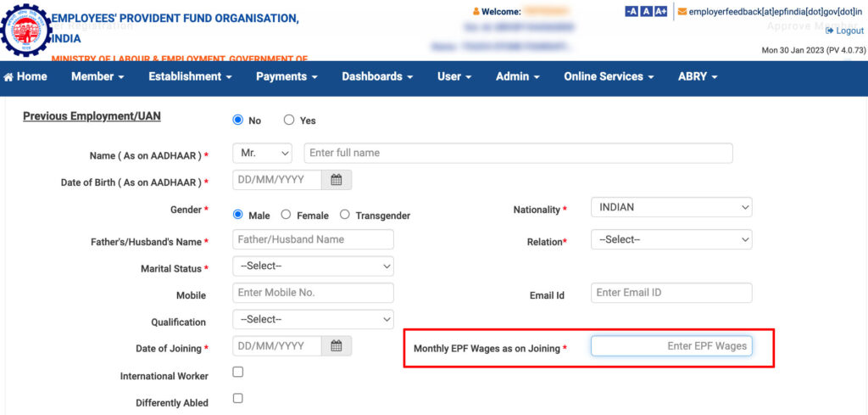Viewport: 868px width, 415px height.
Task: Click the Date of Birth DD/MM/YYYY field
Action: click(x=277, y=180)
